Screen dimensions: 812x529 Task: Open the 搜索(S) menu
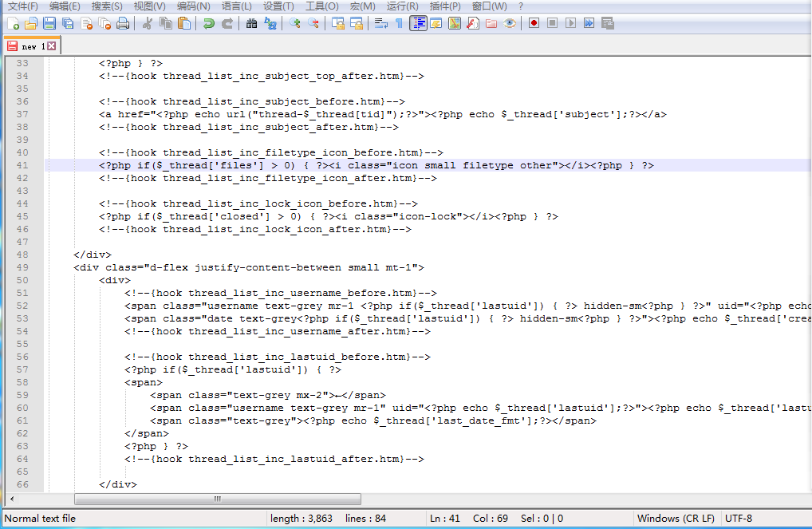[x=107, y=6]
